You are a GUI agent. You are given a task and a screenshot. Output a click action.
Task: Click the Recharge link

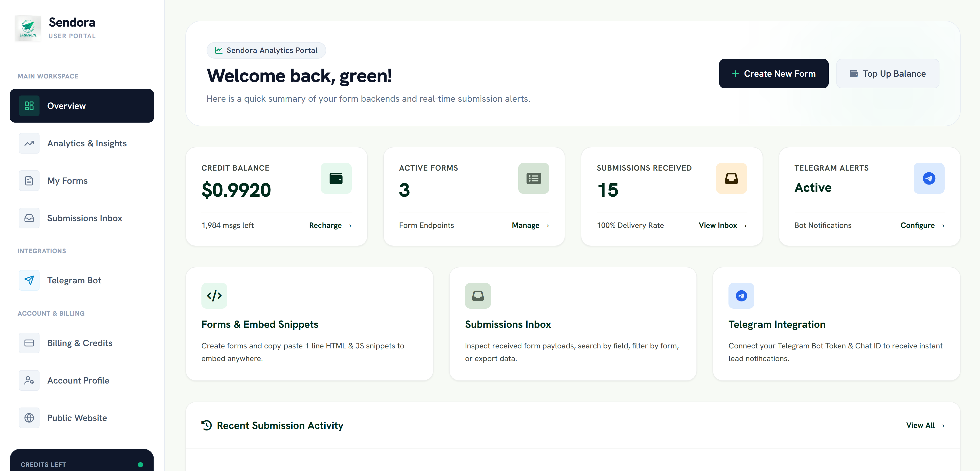[x=330, y=225]
